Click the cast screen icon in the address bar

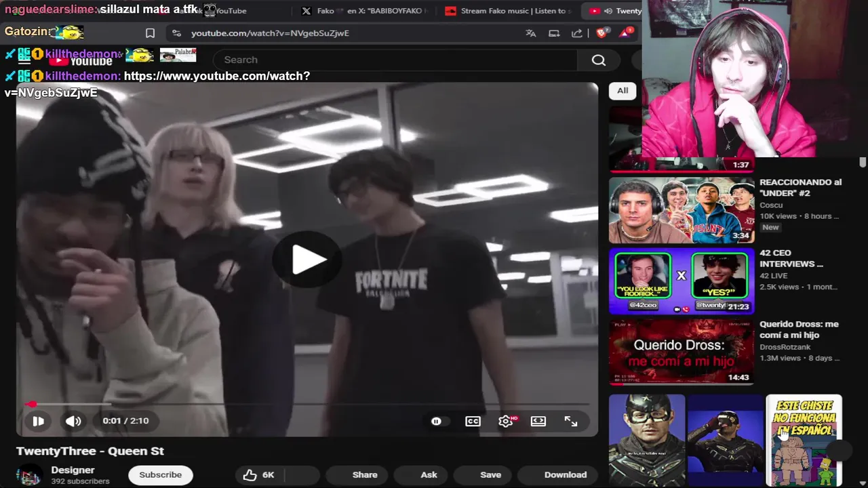[554, 33]
